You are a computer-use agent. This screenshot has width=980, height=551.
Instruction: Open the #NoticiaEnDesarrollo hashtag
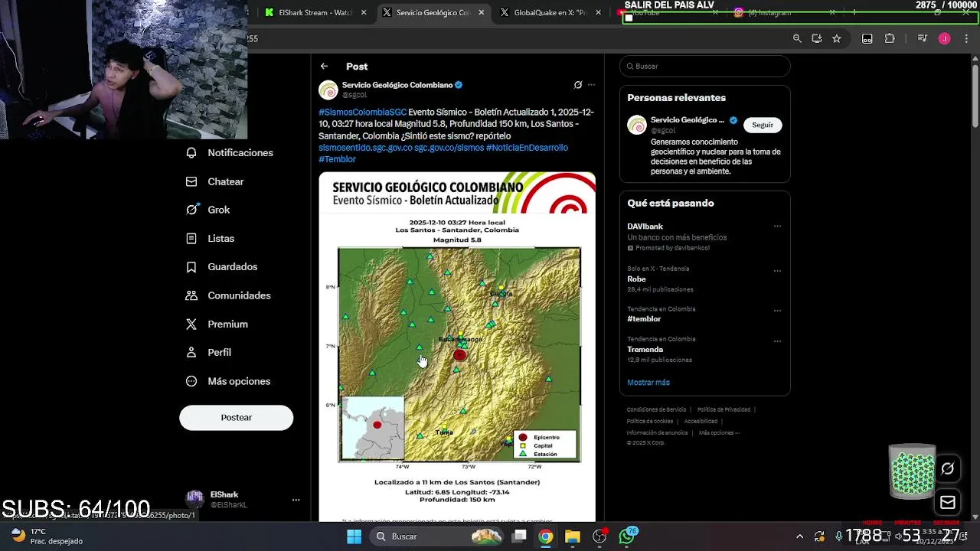point(527,148)
